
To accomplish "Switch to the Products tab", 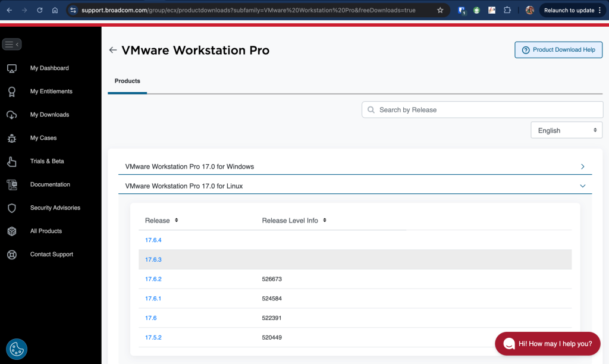I will coord(127,81).
